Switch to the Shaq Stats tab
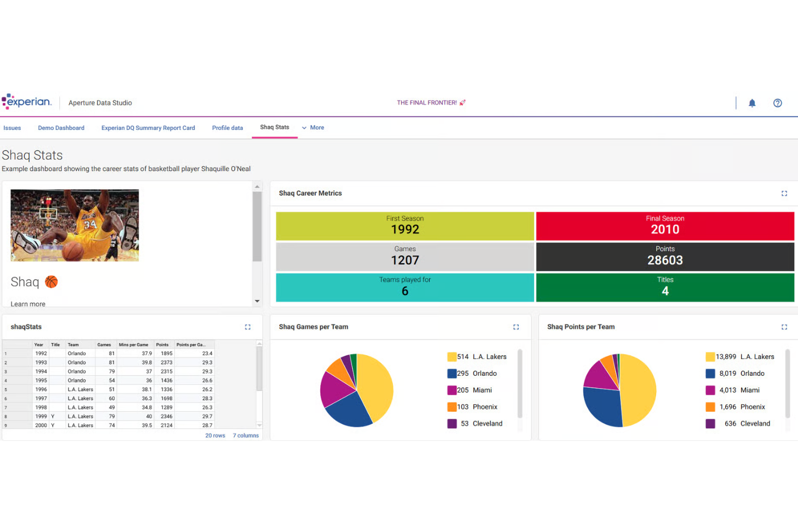 pos(274,127)
